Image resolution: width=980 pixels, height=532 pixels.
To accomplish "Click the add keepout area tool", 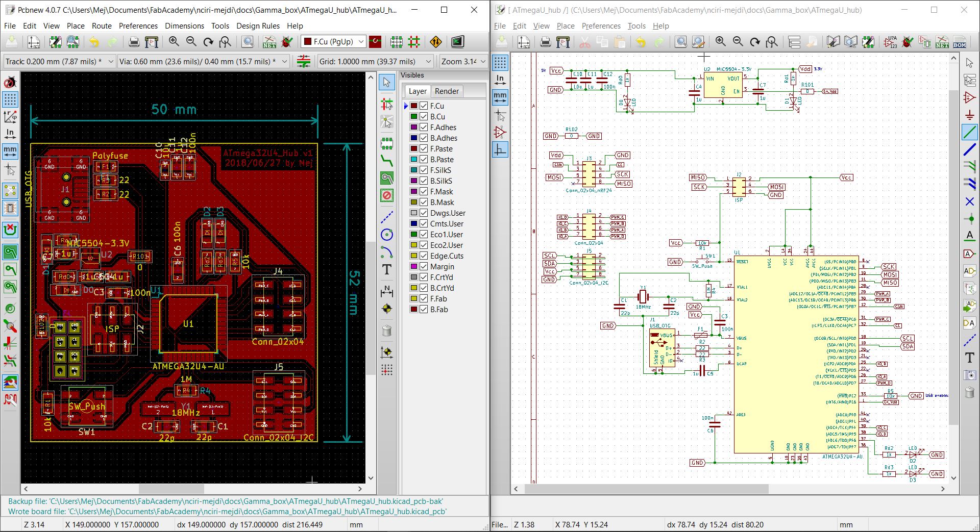I will 387,195.
